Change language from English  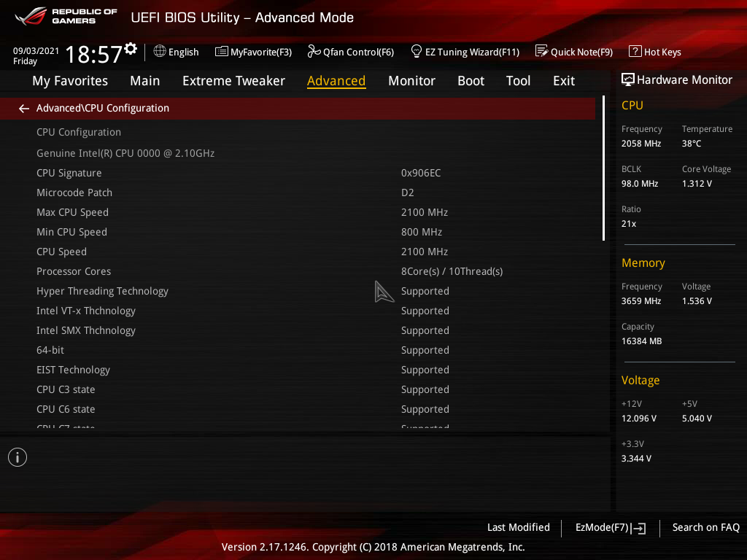click(183, 52)
